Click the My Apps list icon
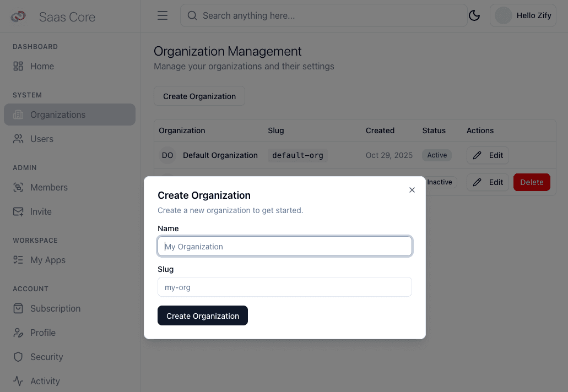The height and width of the screenshot is (392, 568). [18, 260]
